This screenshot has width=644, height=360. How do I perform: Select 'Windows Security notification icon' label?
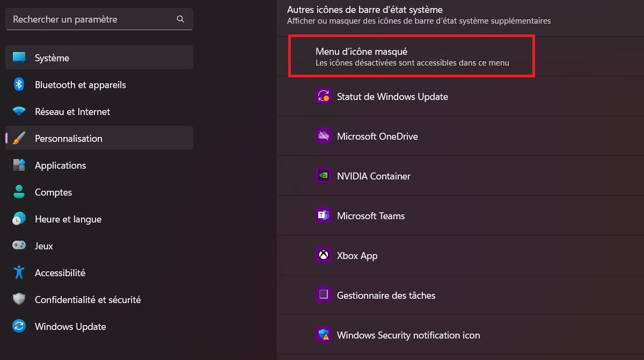pos(408,335)
